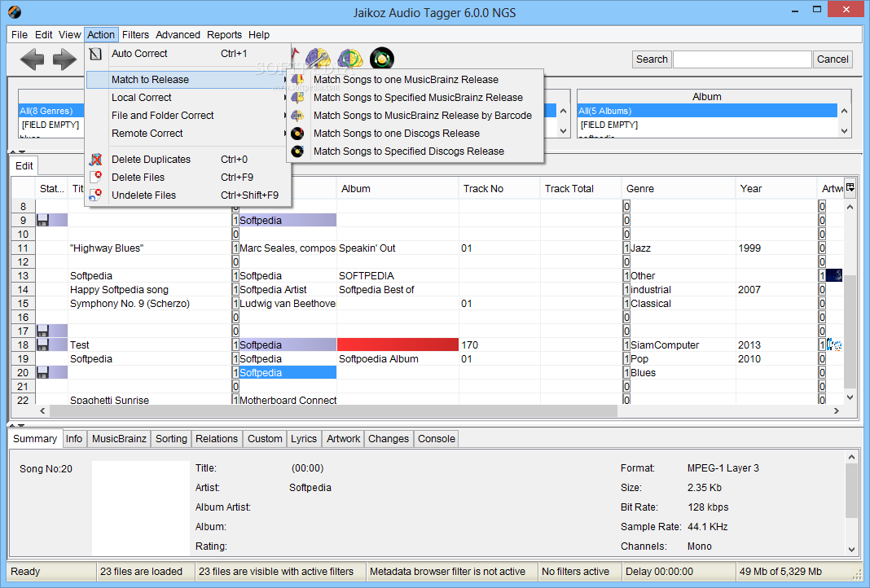
Task: Click the floppy save icon in row 18
Action: tap(42, 345)
